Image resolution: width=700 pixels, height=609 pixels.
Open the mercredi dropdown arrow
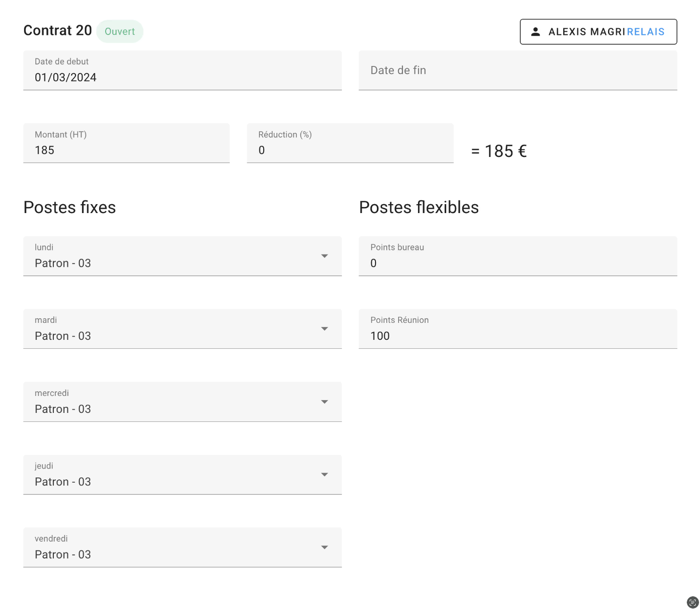click(325, 402)
